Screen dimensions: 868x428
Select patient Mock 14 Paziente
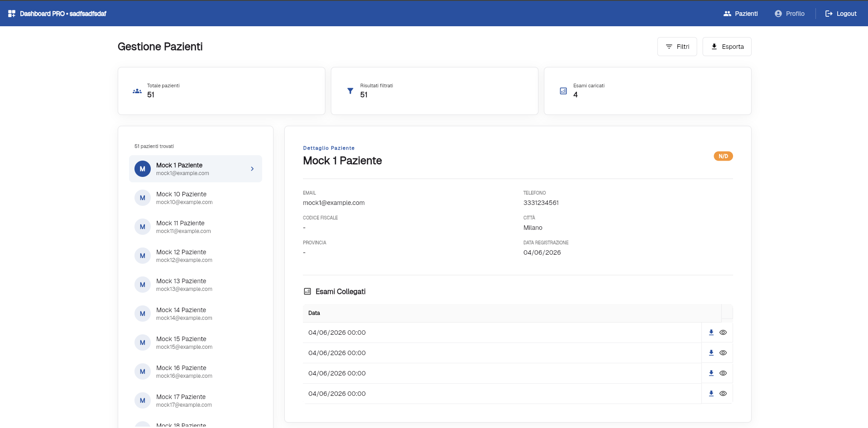coord(196,314)
